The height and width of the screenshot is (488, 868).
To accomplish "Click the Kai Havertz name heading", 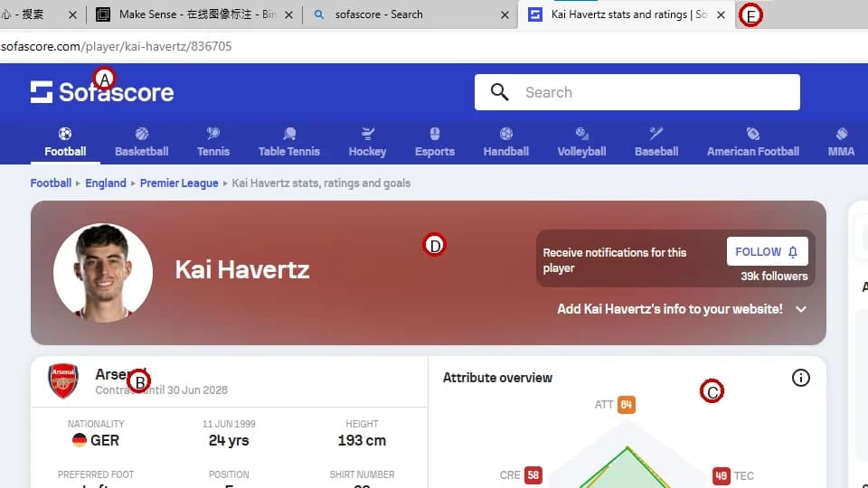I will click(x=242, y=270).
